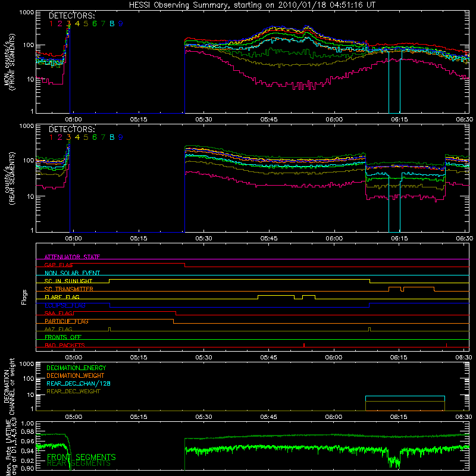
Task: Click red detector 1 in front segments legend
Action: pos(51,24)
